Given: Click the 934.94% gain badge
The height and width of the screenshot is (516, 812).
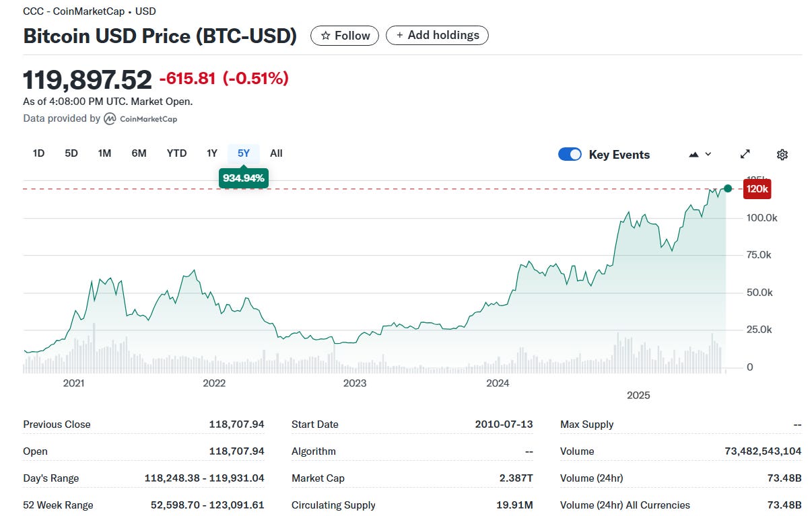Looking at the screenshot, I should tap(244, 178).
